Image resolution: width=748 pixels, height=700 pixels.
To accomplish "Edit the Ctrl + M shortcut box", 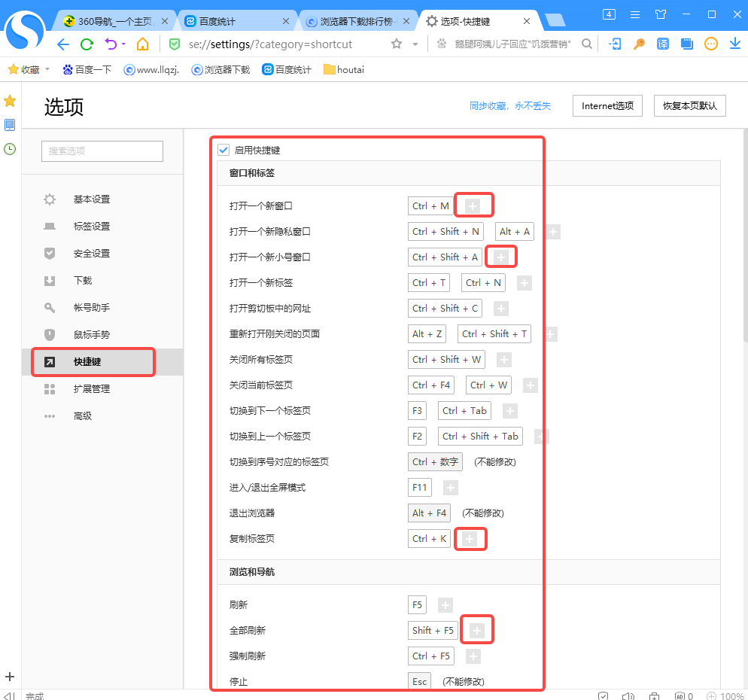I will pos(430,206).
